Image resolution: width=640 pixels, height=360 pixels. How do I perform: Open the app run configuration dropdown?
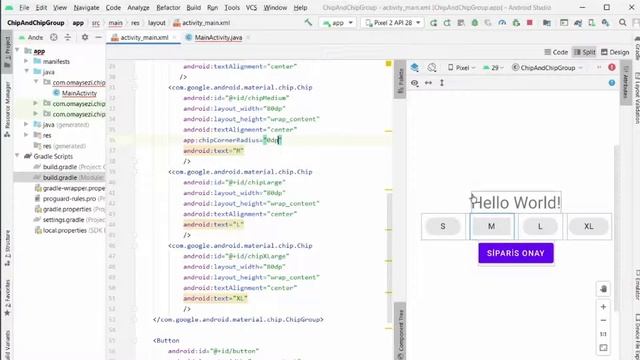(338, 23)
